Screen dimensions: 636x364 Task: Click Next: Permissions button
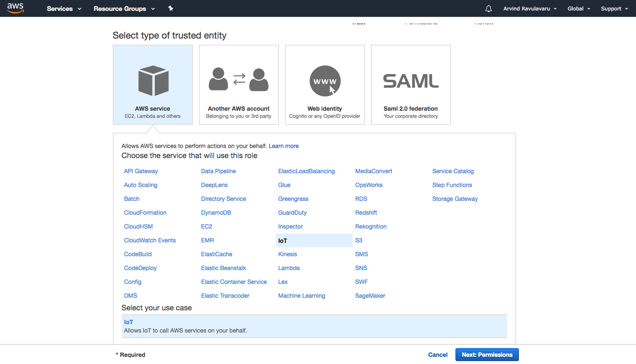(487, 355)
